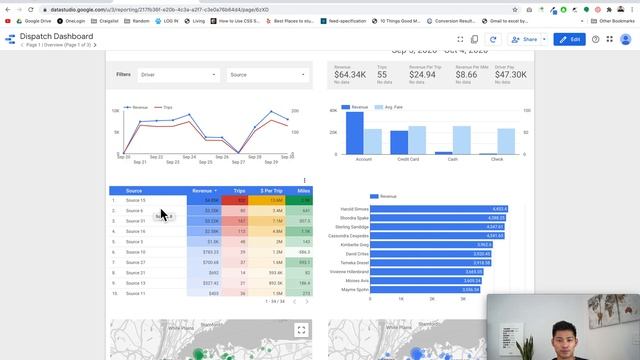Click the Account revenue dark blue bar
640x360 pixels.
click(x=355, y=133)
